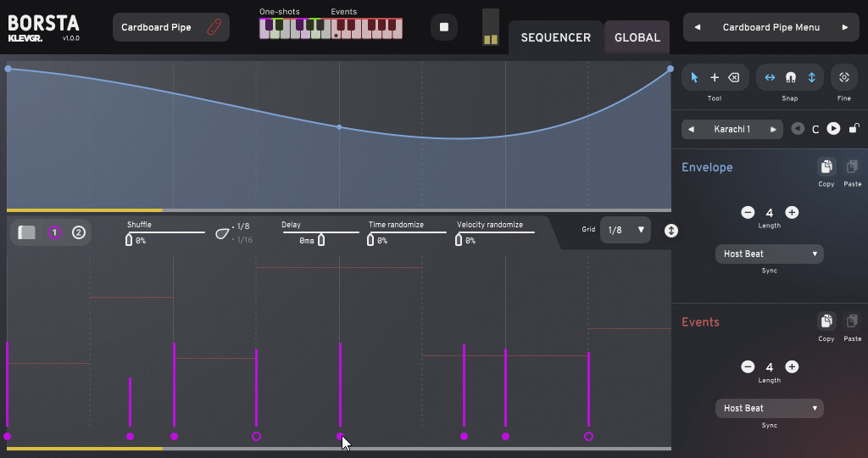Select the delete point tool

coord(734,77)
